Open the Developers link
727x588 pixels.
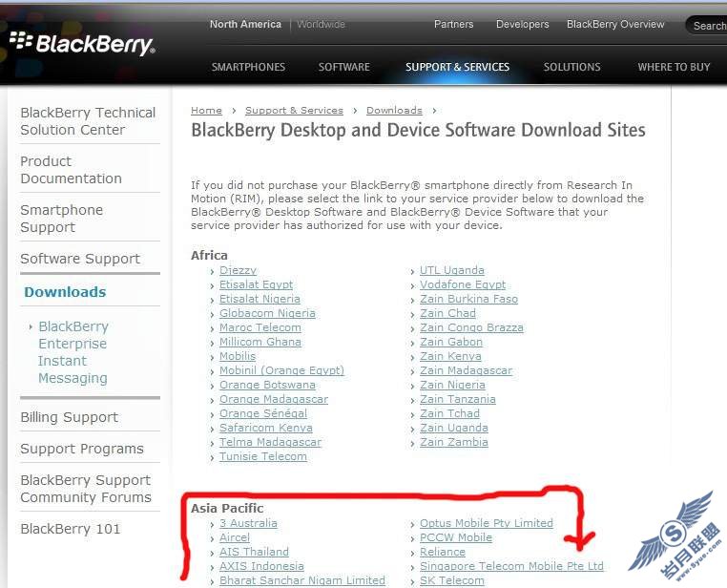[x=522, y=24]
